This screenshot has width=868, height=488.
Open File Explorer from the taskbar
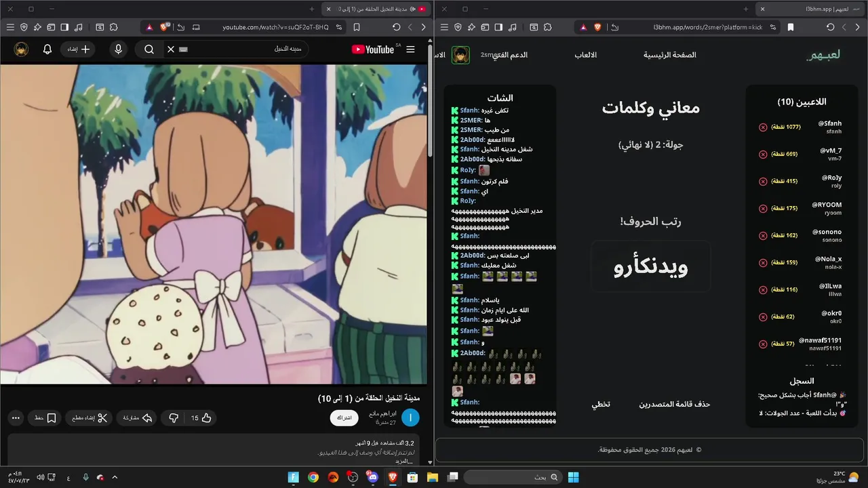(432, 477)
